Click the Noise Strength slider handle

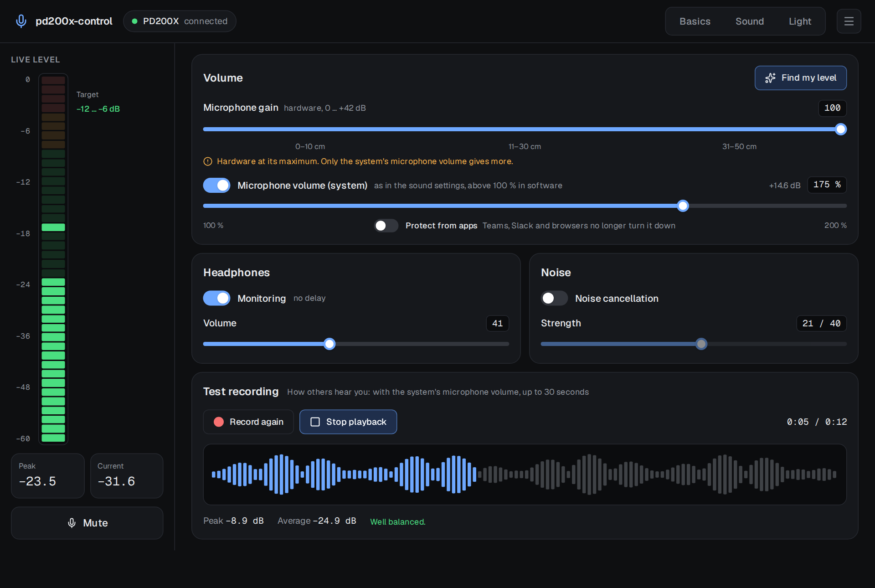pos(701,344)
